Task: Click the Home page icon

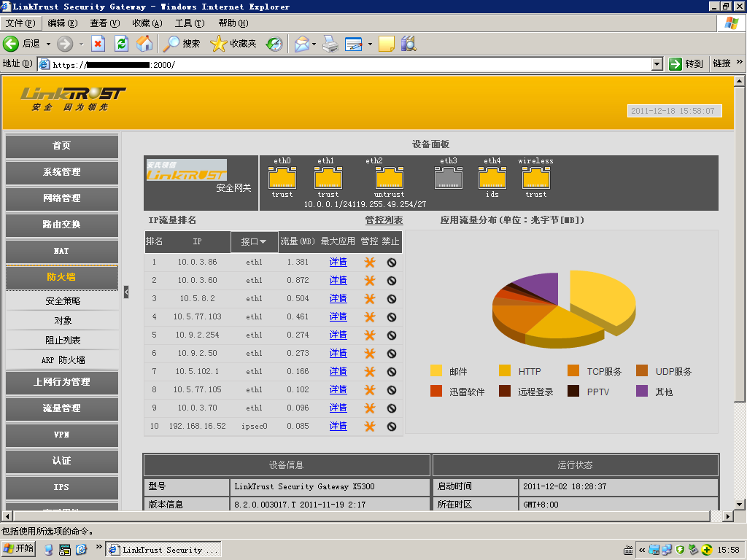Action: point(145,44)
